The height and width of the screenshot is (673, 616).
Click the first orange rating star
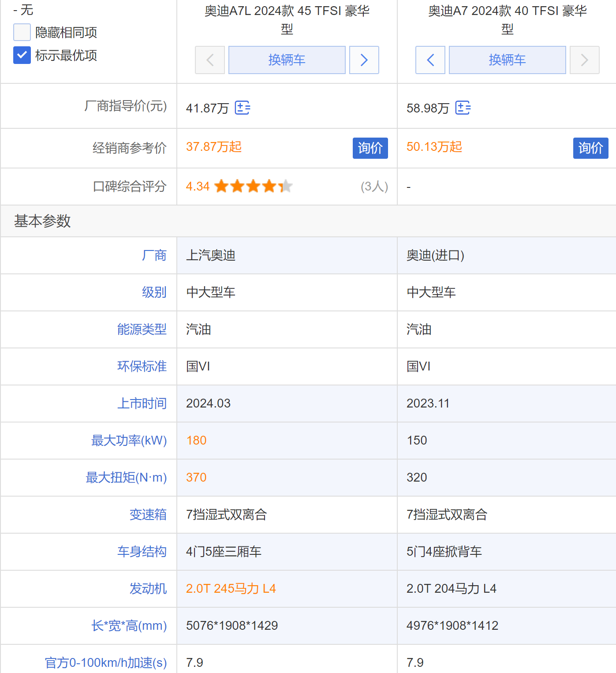click(221, 186)
